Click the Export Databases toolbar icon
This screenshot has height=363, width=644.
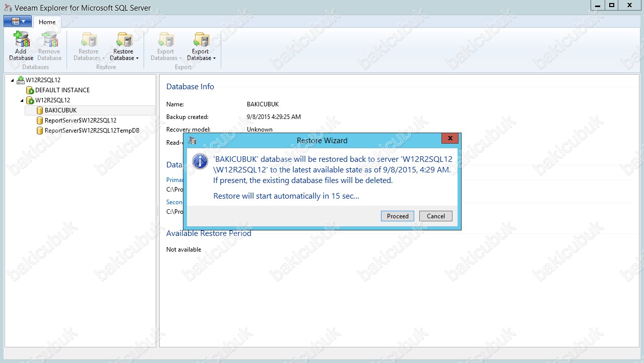coord(165,40)
